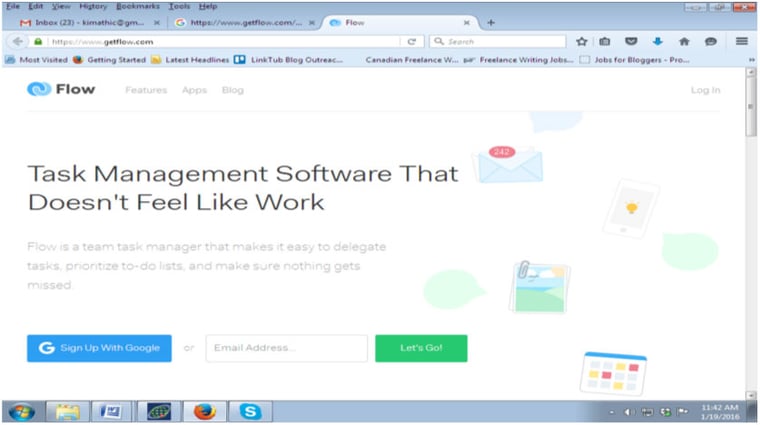Reload the page with refresh icon

pos(412,41)
